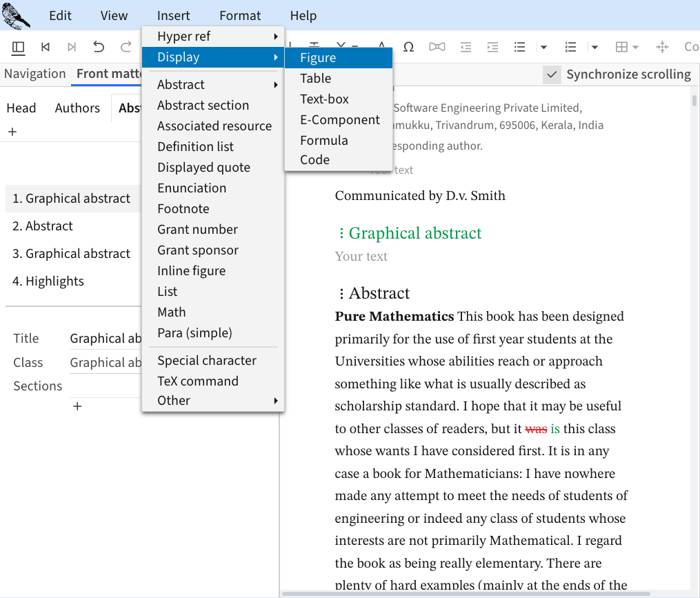This screenshot has width=700, height=598.
Task: Open the Format menu
Action: pos(240,16)
